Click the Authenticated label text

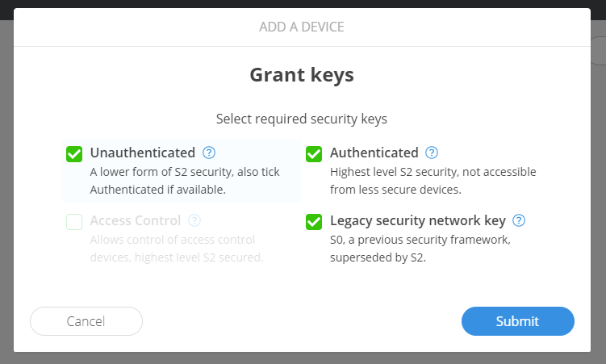(x=374, y=153)
